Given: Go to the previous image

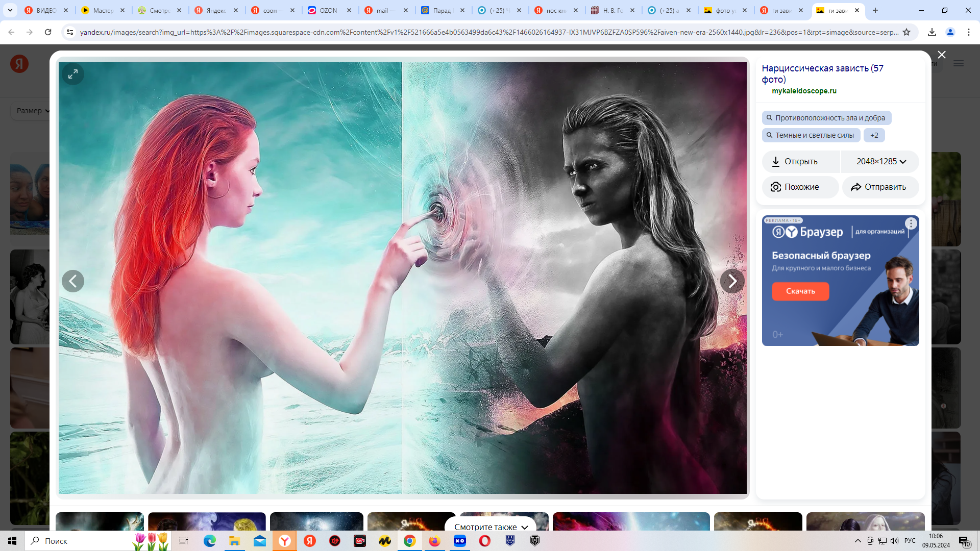Looking at the screenshot, I should point(73,281).
